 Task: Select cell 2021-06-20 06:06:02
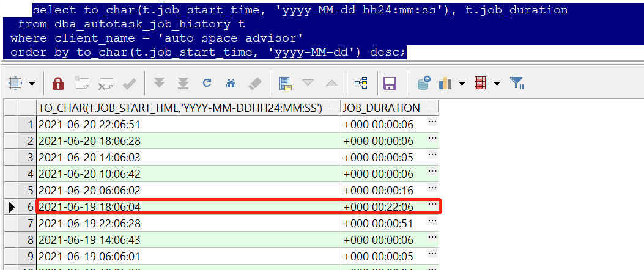pos(188,190)
